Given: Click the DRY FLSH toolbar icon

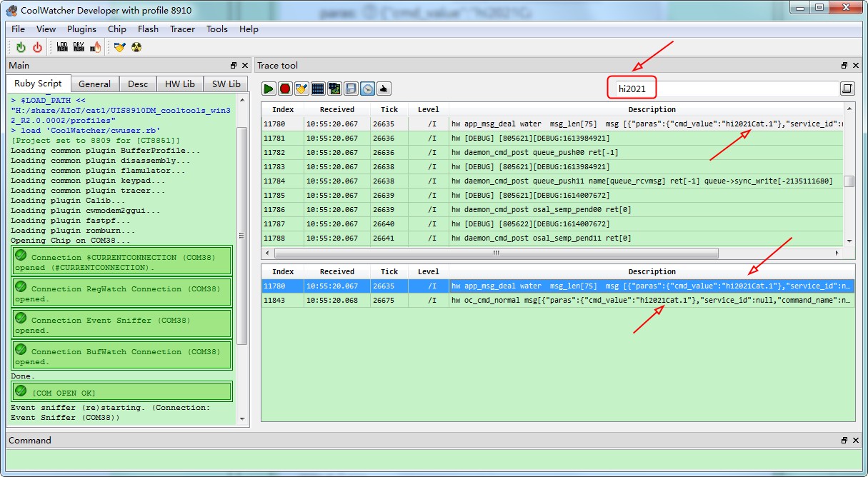Looking at the screenshot, I should [79, 47].
